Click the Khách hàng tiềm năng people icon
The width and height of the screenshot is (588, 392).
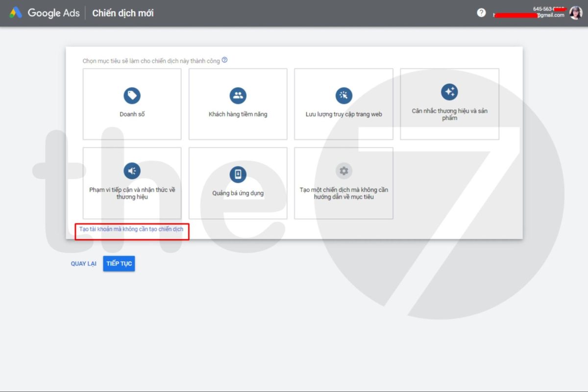click(238, 96)
